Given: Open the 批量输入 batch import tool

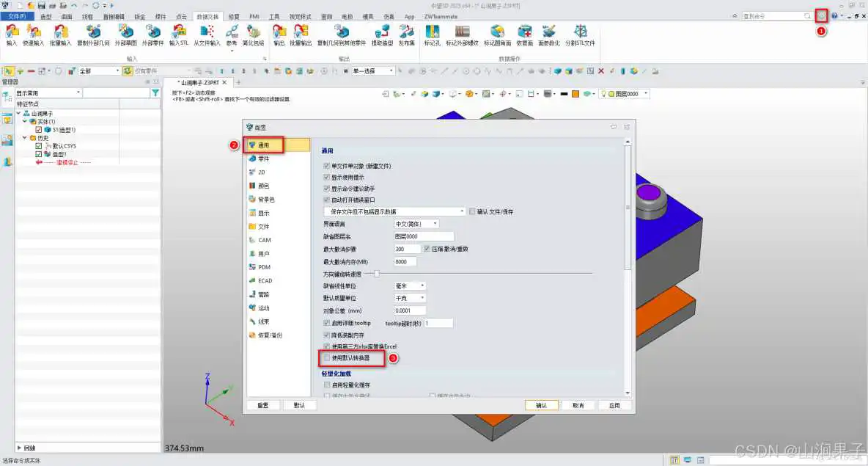Looking at the screenshot, I should coord(59,33).
